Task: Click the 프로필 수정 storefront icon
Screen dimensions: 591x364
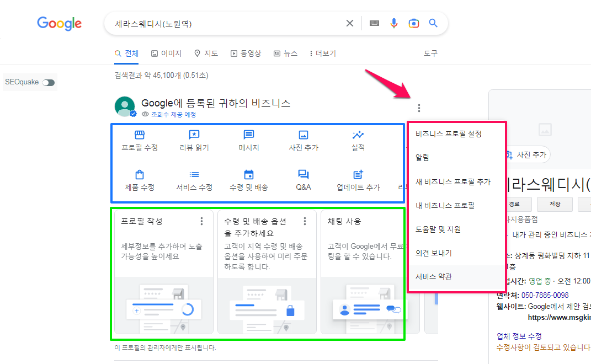Action: tap(140, 135)
